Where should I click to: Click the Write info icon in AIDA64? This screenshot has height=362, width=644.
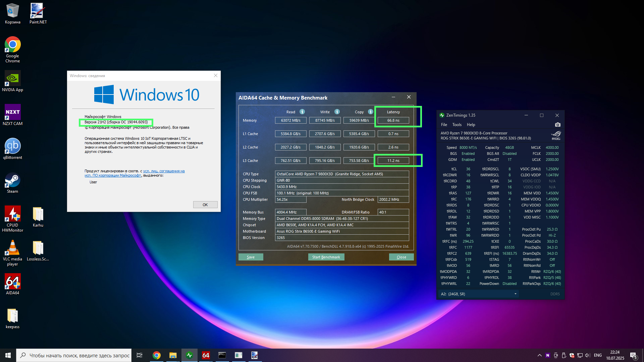point(337,112)
